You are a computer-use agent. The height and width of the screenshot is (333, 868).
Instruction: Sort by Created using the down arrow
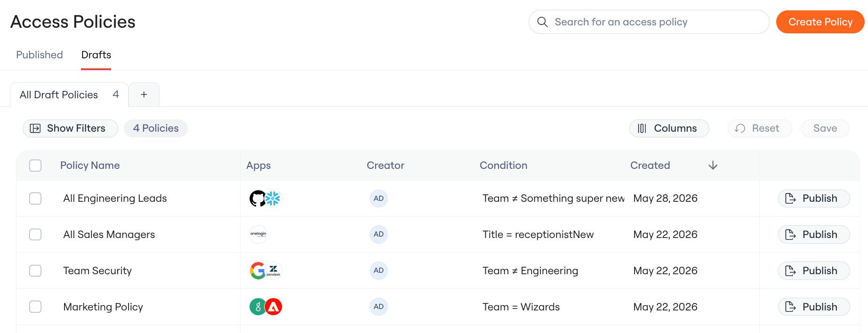click(x=713, y=166)
